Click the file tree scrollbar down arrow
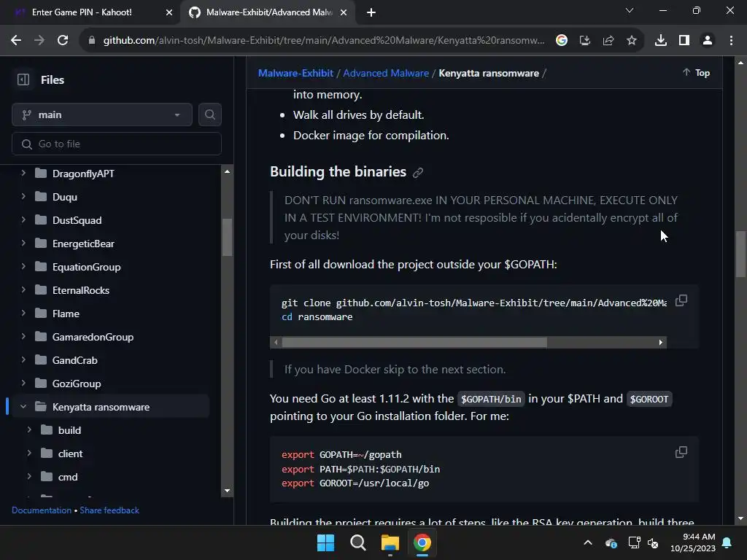This screenshot has height=560, width=747. (x=228, y=491)
